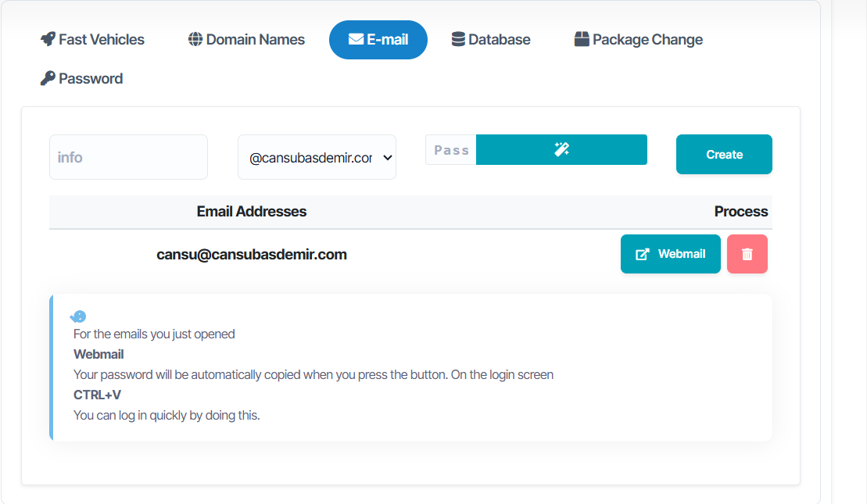Open the @cansubasdemir.com domain dropdown

tap(317, 157)
